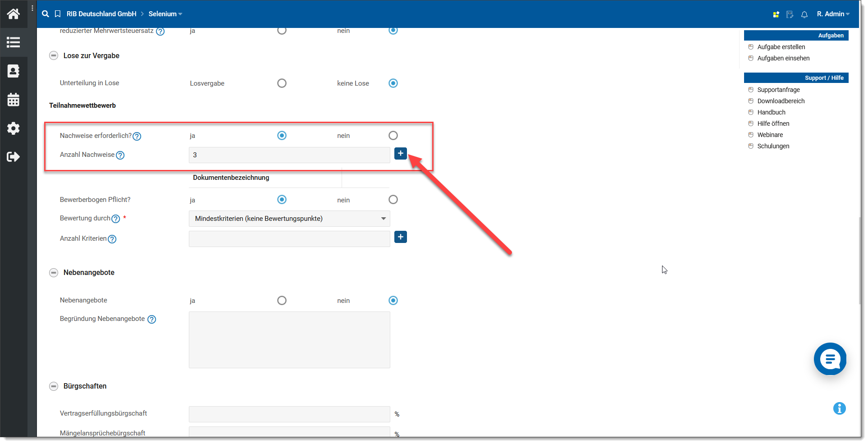The image size is (868, 444).
Task: Click the Aufgaben einsehen link
Action: click(783, 58)
